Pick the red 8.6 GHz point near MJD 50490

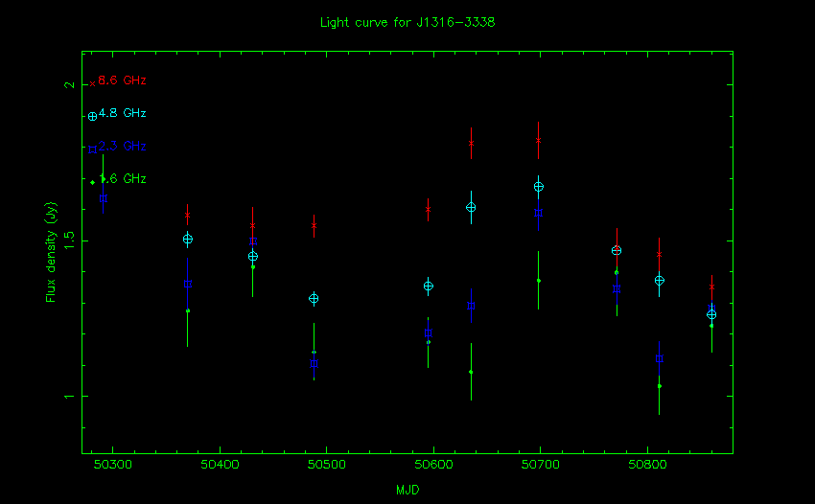(x=314, y=226)
